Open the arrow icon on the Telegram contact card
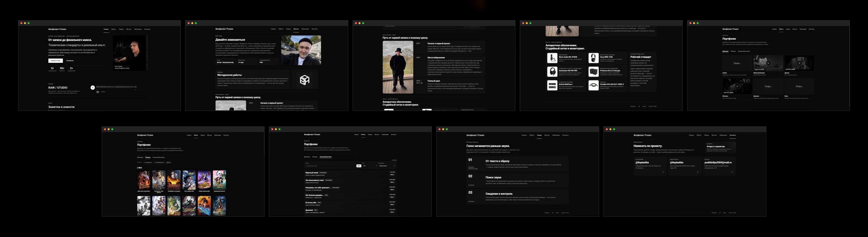This screenshot has width=868, height=237. coord(663,172)
